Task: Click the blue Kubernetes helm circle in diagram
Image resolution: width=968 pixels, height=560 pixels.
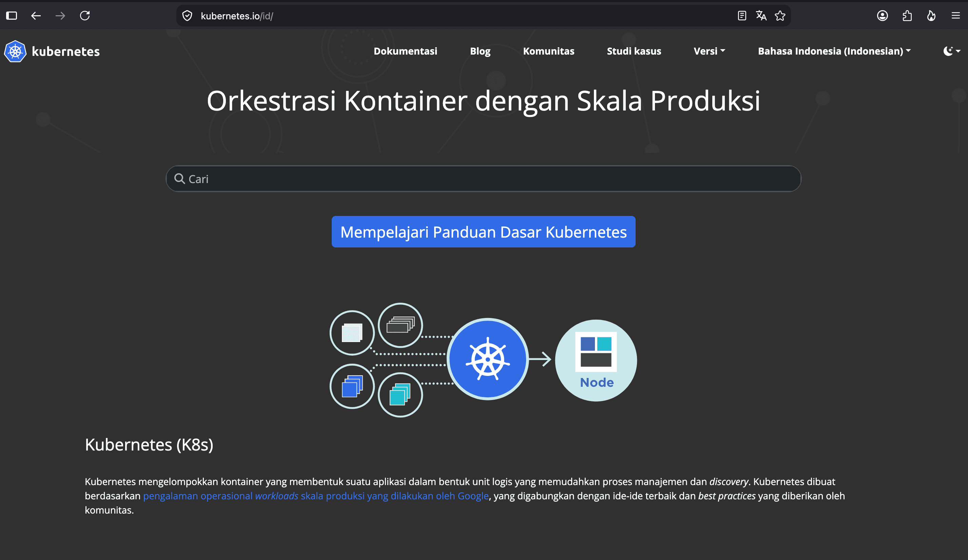Action: click(x=488, y=359)
